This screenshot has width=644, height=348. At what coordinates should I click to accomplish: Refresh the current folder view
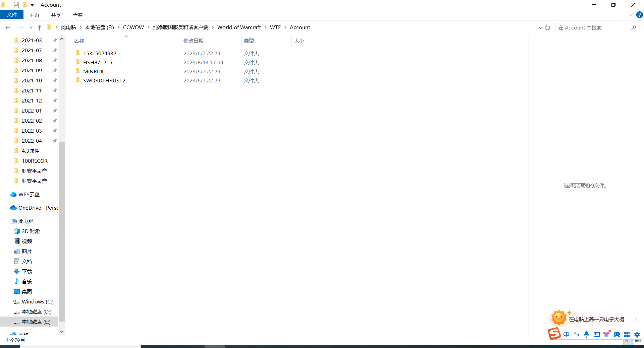pos(548,28)
